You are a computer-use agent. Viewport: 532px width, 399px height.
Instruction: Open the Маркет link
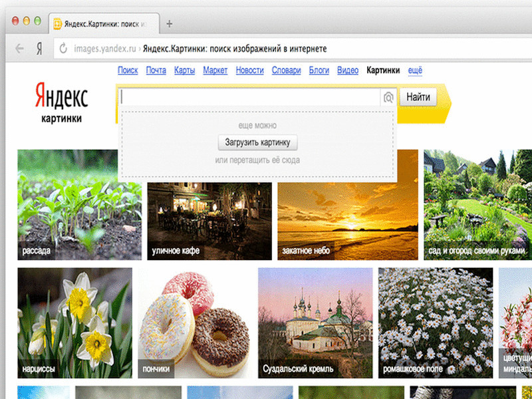click(x=215, y=70)
